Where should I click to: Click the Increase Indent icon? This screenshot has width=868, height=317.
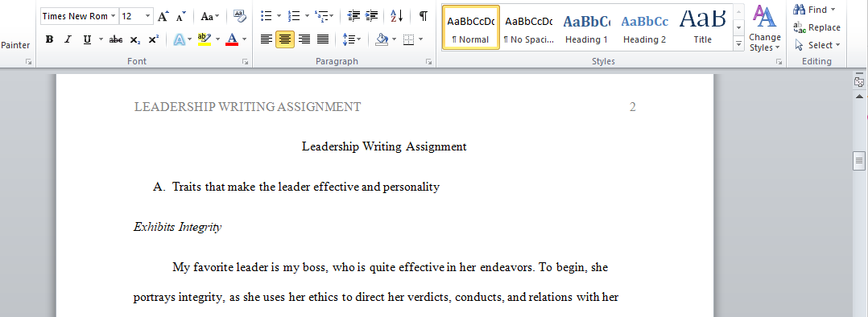372,16
